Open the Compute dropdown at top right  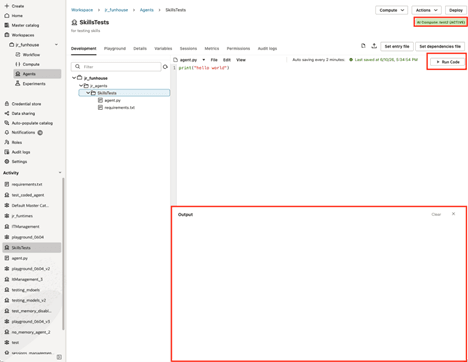coord(391,10)
